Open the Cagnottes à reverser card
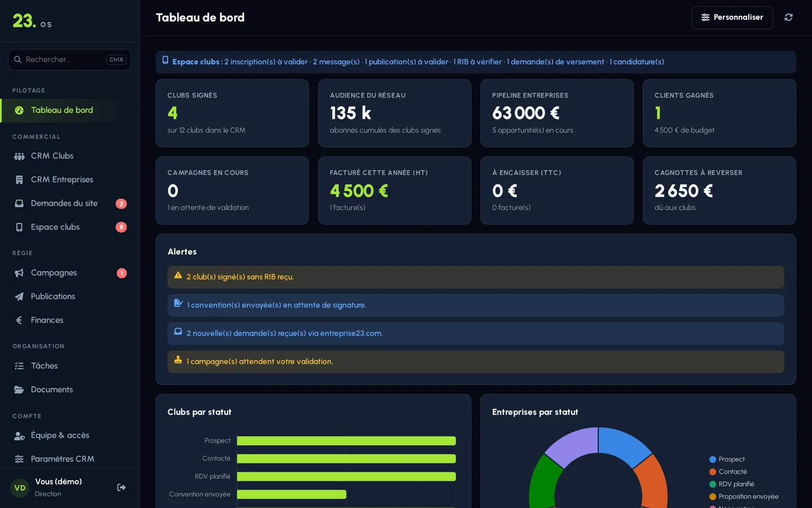This screenshot has width=812, height=508. coord(720,190)
